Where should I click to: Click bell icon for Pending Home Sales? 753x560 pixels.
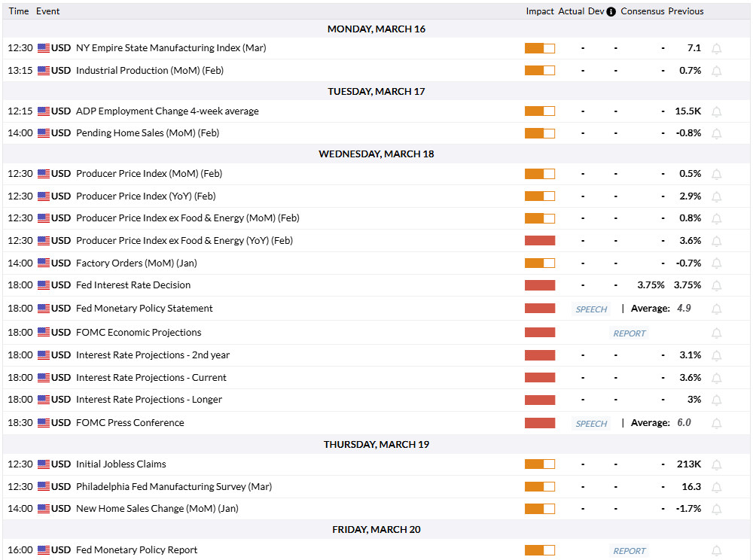716,133
